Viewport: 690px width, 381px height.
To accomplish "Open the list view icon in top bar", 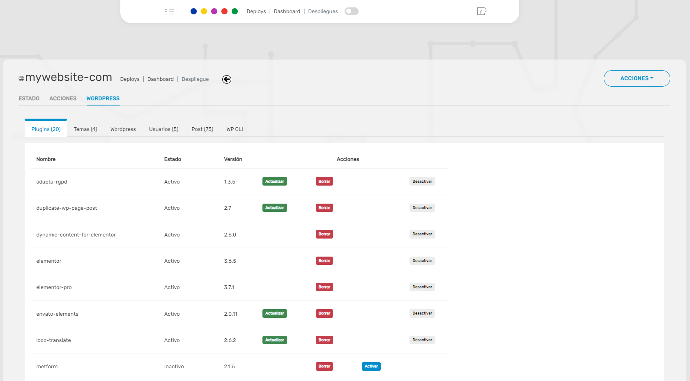I will point(169,11).
